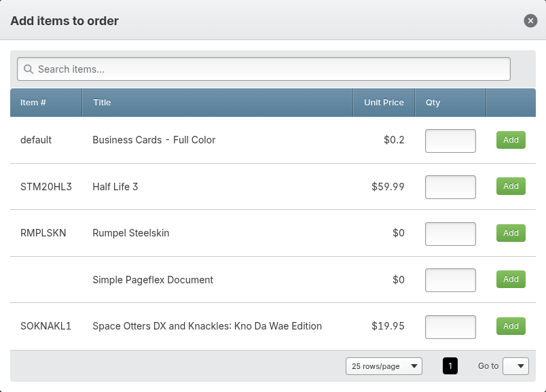Close the Add items to order dialog
The height and width of the screenshot is (392, 546).
point(530,21)
